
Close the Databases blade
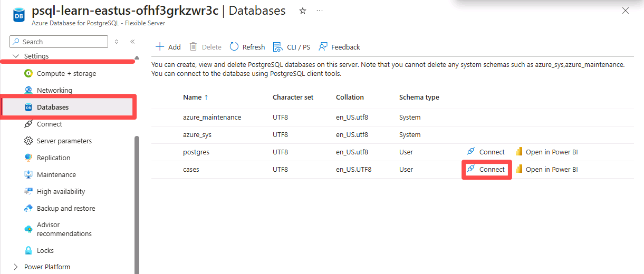pyautogui.click(x=626, y=11)
